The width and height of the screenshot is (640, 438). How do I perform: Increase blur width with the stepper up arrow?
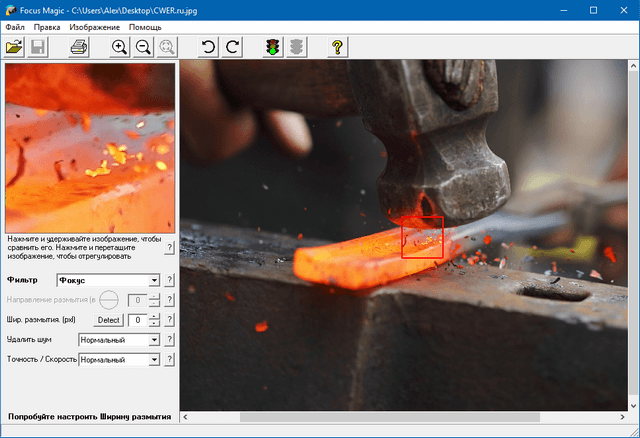[x=154, y=316]
